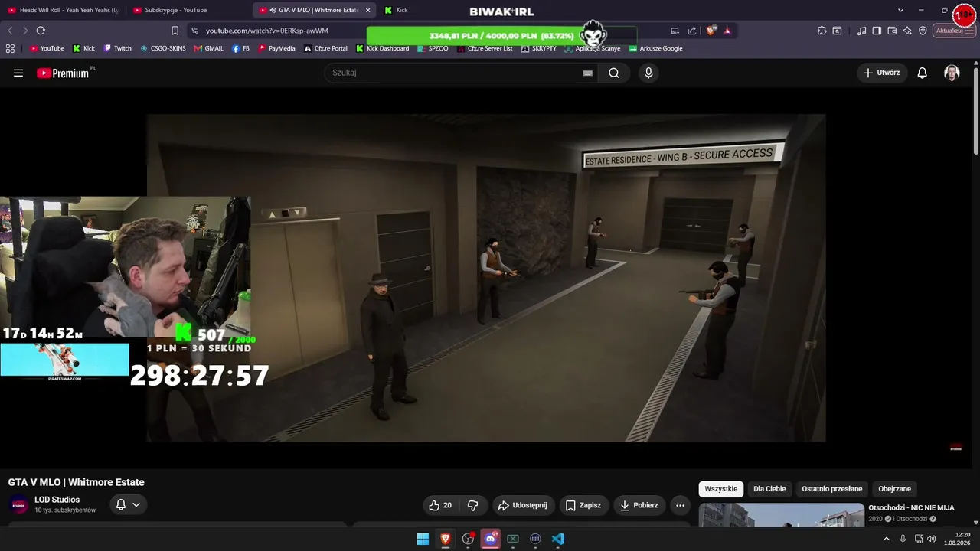Switch to the Kick browser tab
980x551 pixels.
(397, 10)
